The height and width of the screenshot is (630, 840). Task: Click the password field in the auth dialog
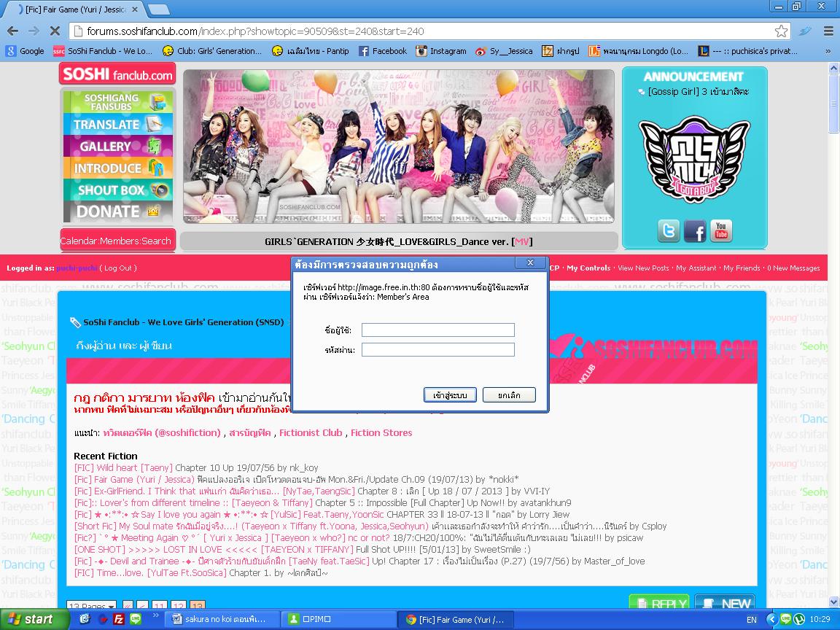click(437, 350)
